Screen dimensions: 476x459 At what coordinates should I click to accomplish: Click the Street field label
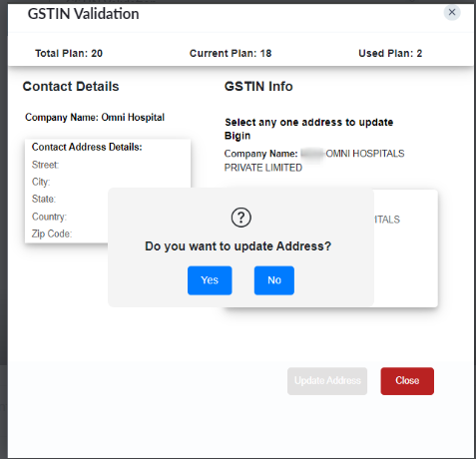point(45,165)
